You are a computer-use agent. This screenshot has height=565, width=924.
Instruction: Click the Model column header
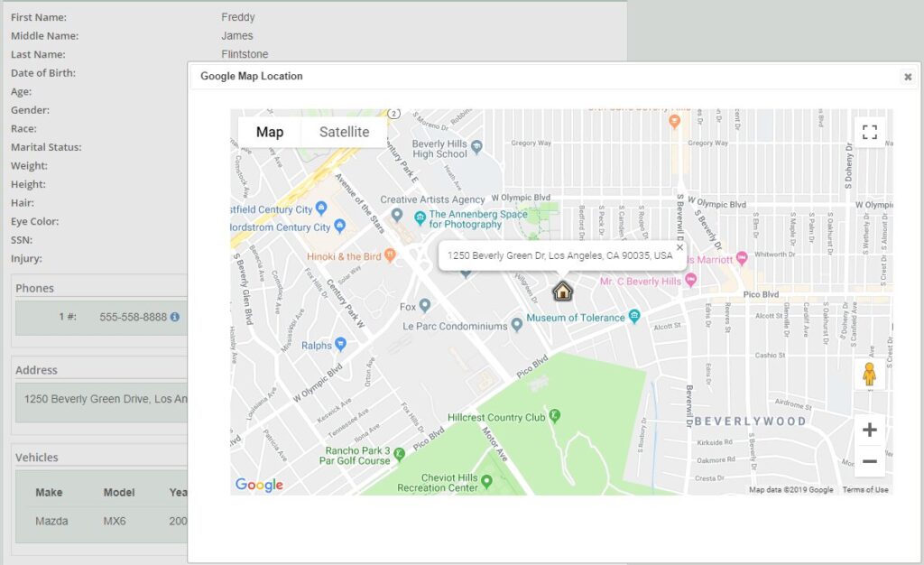[x=119, y=493]
